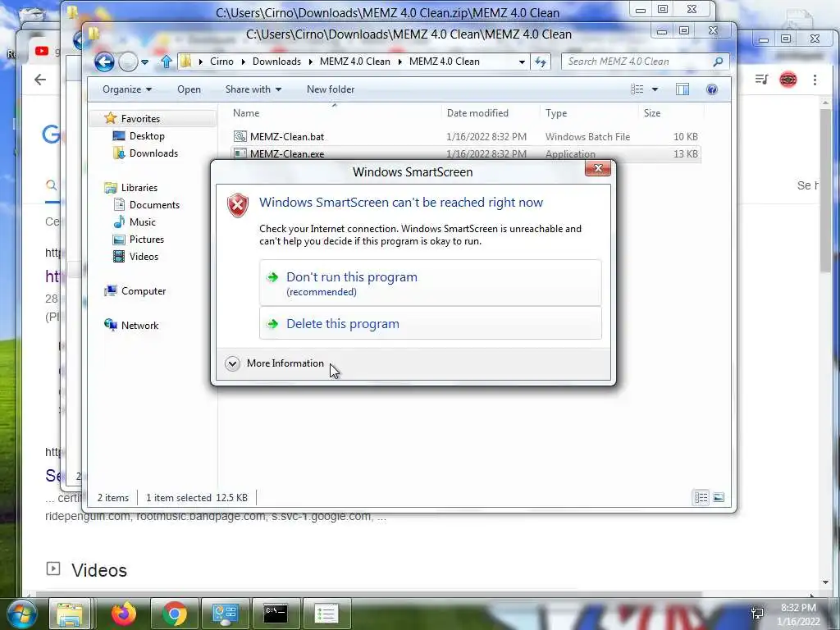Open File Explorer from the taskbar

tap(71, 614)
